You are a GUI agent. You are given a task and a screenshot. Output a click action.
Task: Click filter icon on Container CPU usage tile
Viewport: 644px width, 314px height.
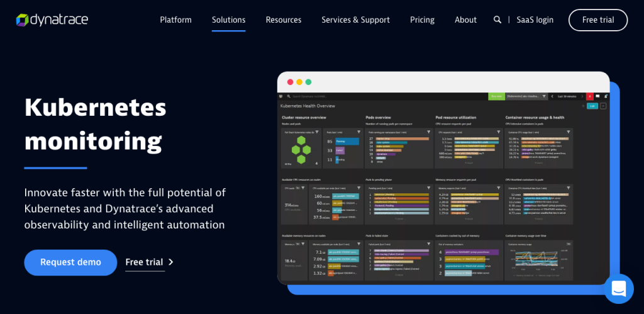click(569, 132)
